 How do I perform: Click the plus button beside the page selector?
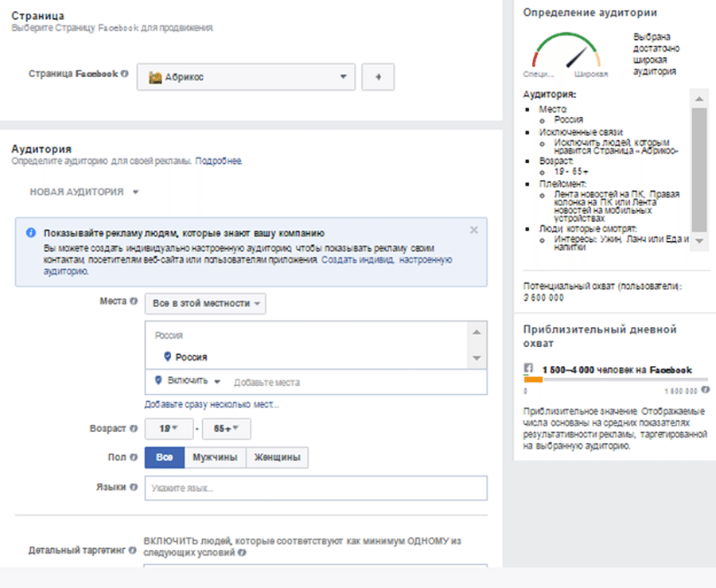(x=378, y=77)
